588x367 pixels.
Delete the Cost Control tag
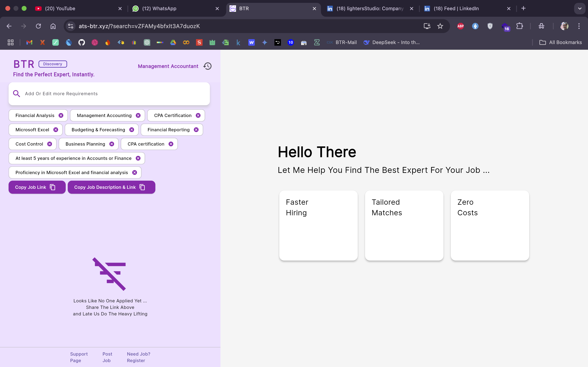[x=50, y=144]
